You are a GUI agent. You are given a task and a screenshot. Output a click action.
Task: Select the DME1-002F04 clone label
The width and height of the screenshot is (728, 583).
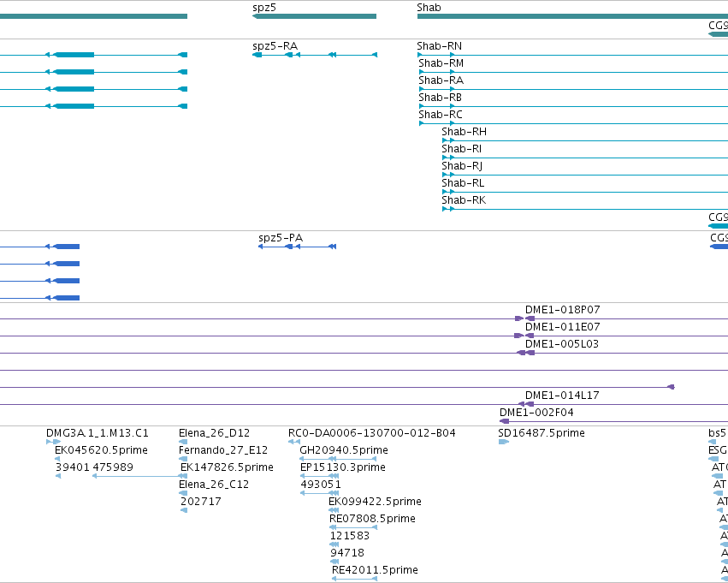536,413
